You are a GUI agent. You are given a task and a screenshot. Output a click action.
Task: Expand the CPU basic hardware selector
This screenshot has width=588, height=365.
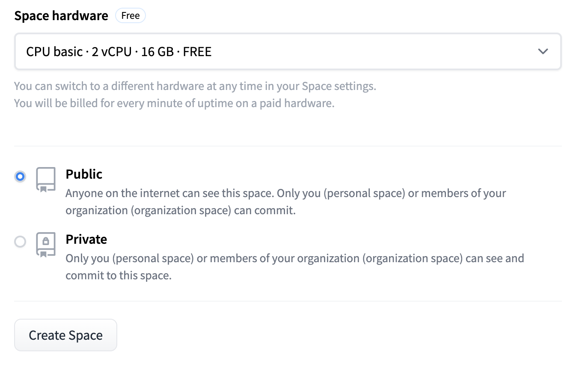coord(288,51)
